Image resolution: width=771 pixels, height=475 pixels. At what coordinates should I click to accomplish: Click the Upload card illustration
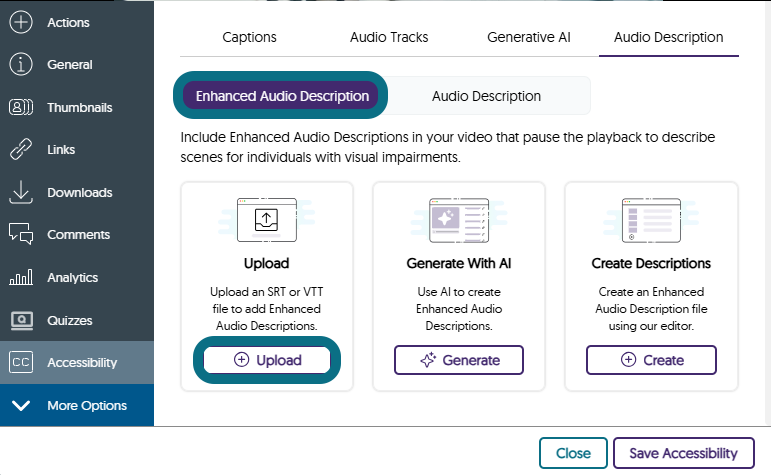tap(267, 220)
